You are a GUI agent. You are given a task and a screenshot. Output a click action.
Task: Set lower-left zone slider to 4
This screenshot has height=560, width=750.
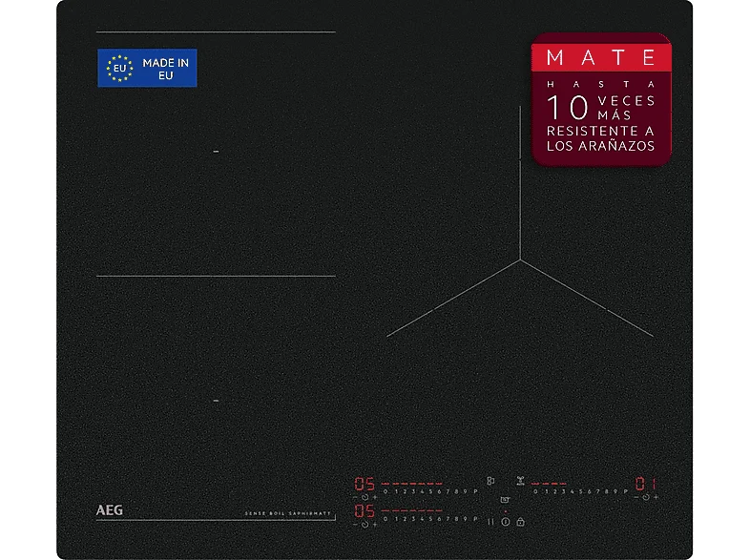[x=423, y=519]
